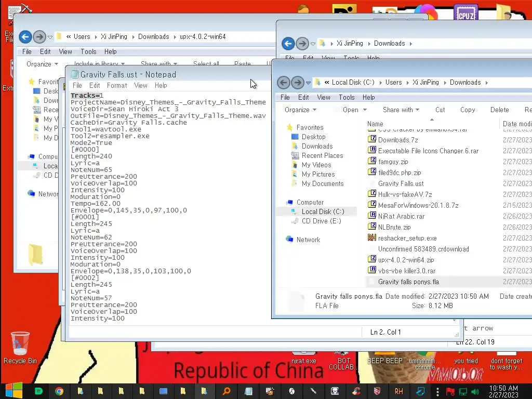Open the green chat app taskbar icon
This screenshot has height=399, width=532.
(x=38, y=391)
